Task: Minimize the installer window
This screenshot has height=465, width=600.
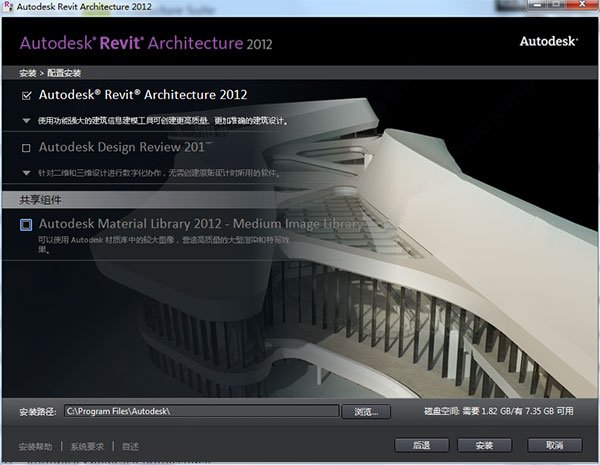Action: [x=538, y=5]
